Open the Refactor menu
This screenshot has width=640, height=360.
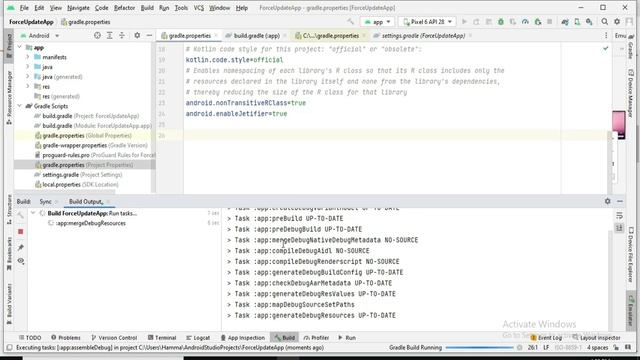point(124,8)
